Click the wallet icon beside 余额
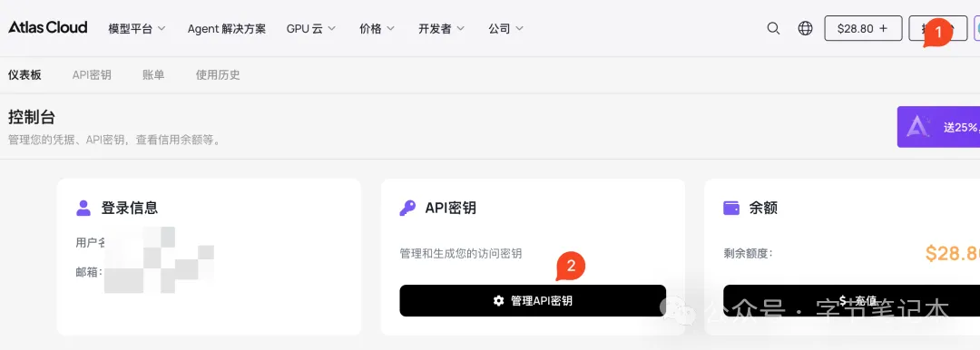The image size is (980, 350). click(x=731, y=209)
